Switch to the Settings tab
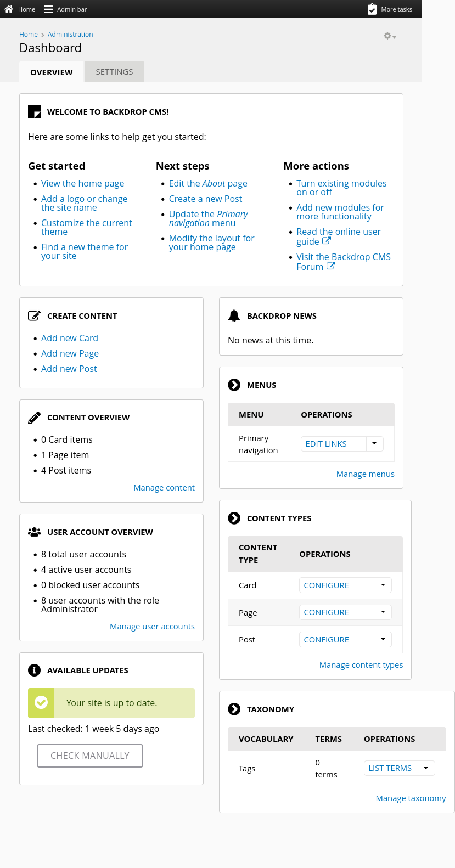This screenshot has width=455, height=868. tap(114, 72)
